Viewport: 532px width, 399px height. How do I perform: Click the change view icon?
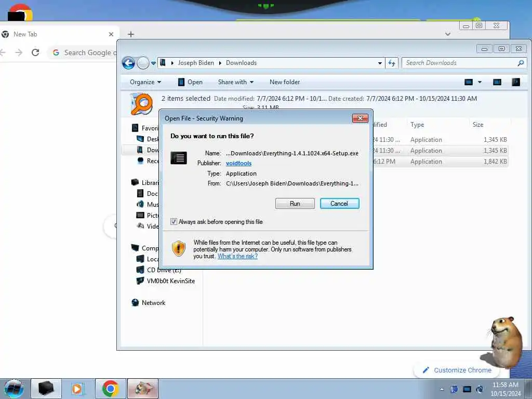point(469,82)
